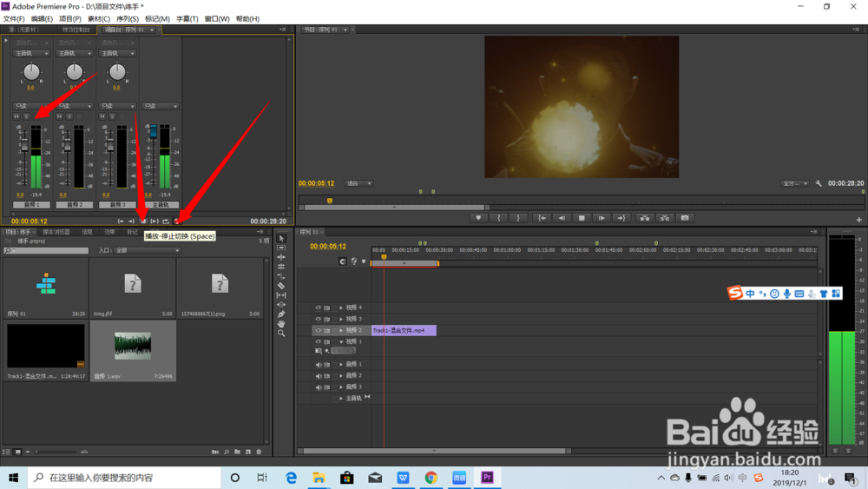Mute audio track 3 speaker icon
Image resolution: width=868 pixels, height=489 pixels.
click(318, 387)
